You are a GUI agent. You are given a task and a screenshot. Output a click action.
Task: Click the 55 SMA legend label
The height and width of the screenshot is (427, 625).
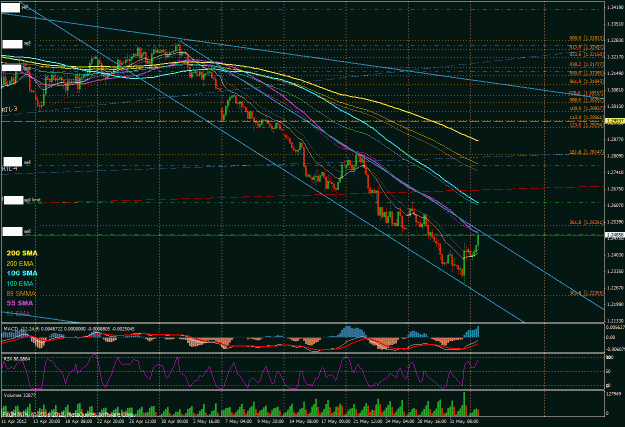(x=20, y=303)
